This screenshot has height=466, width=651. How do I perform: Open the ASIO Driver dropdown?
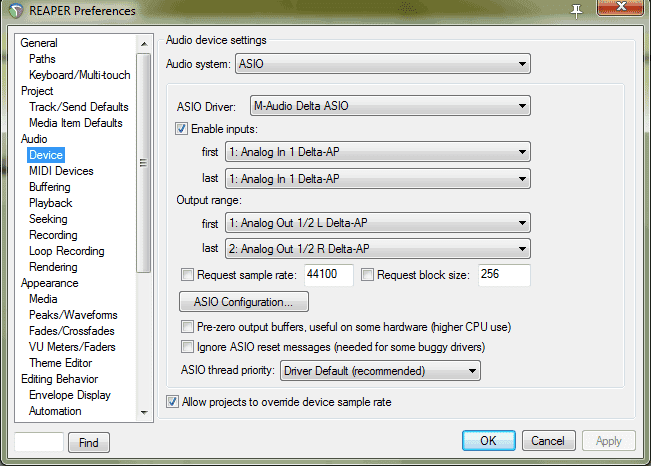click(390, 106)
